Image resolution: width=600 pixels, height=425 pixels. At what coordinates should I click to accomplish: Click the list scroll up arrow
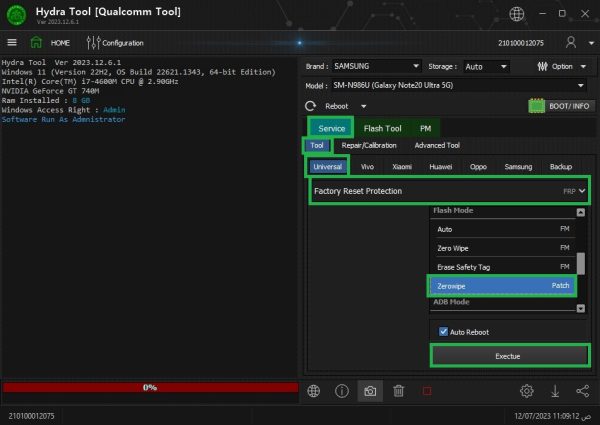tap(580, 212)
